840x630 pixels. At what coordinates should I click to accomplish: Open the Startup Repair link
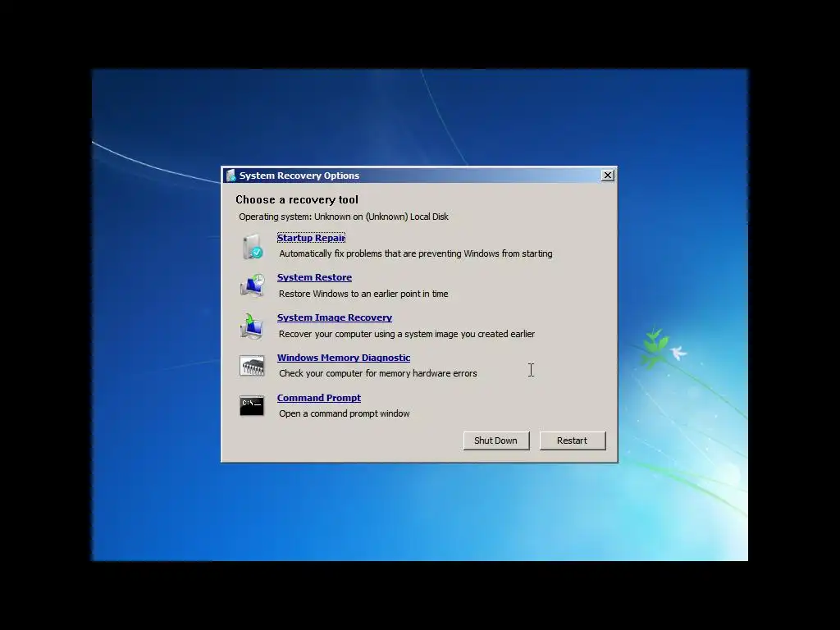coord(311,238)
